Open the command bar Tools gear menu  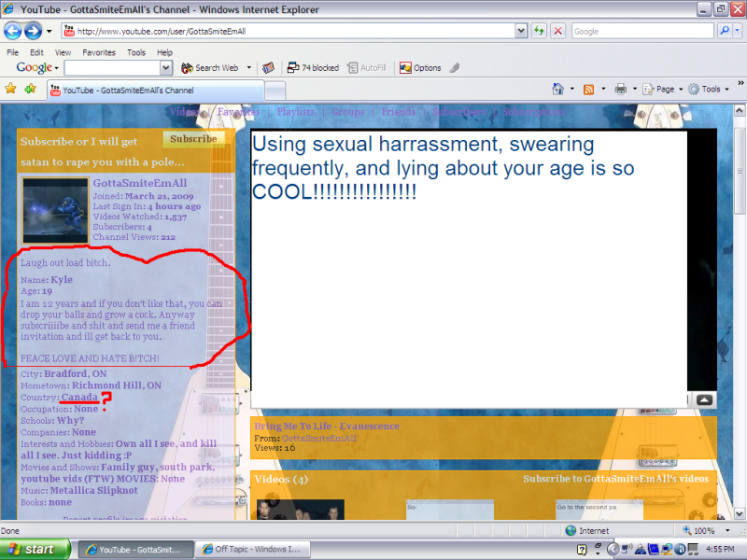pyautogui.click(x=709, y=89)
